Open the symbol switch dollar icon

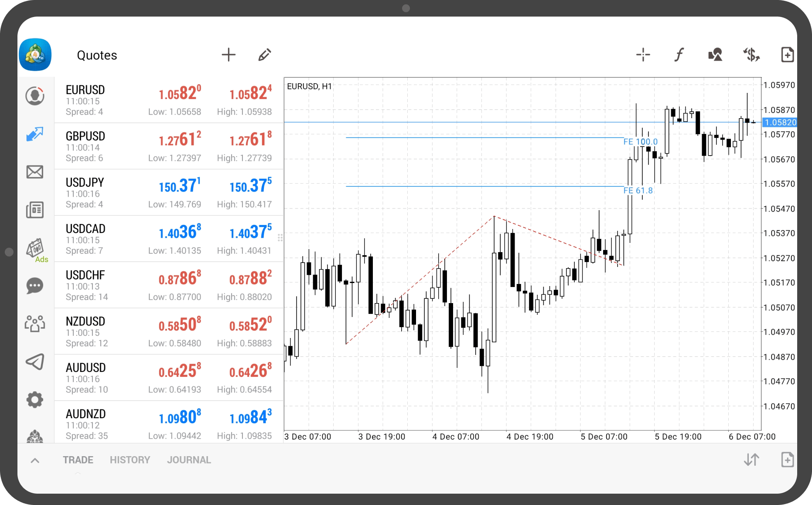pos(751,55)
